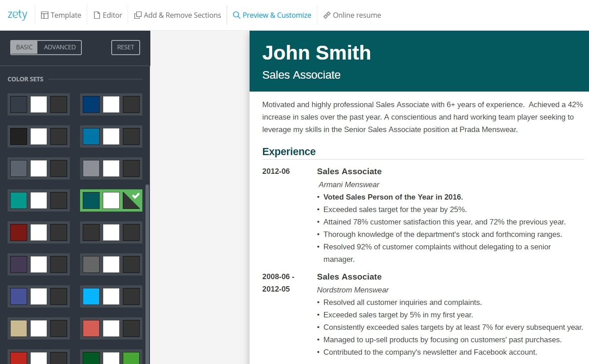Choose the green color set

click(111, 357)
